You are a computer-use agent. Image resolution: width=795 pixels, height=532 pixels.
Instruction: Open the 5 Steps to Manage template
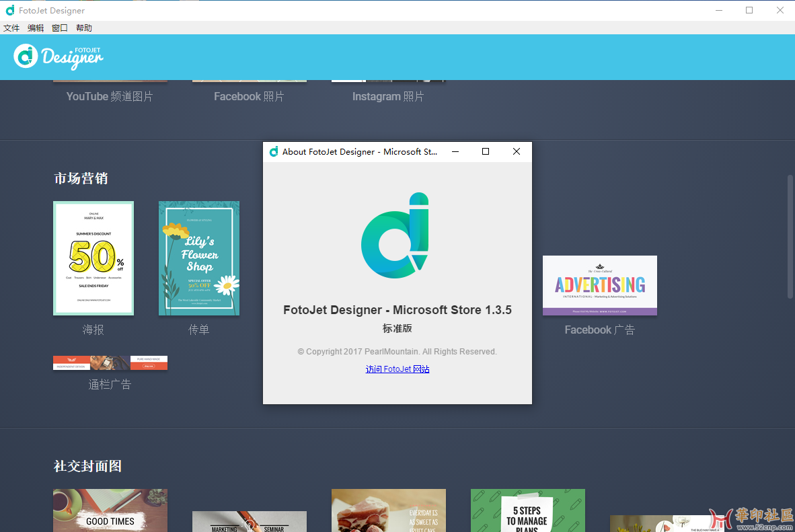pyautogui.click(x=528, y=510)
